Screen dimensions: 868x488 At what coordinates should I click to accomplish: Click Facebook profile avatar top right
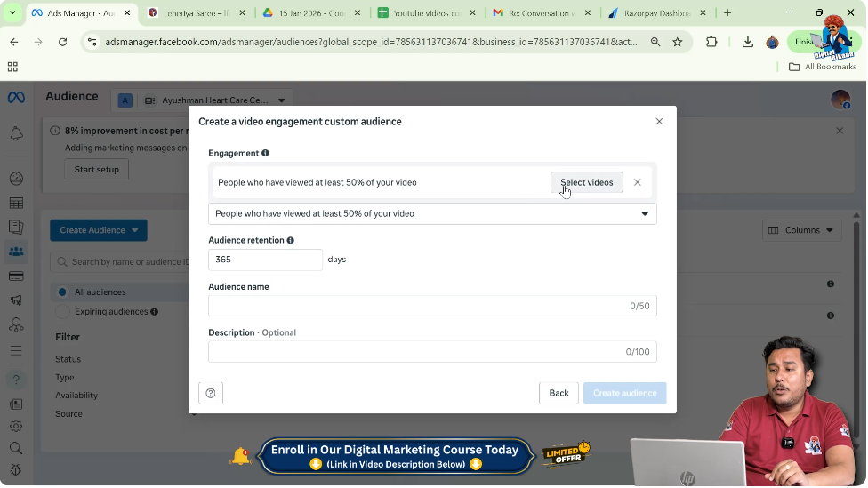[840, 100]
